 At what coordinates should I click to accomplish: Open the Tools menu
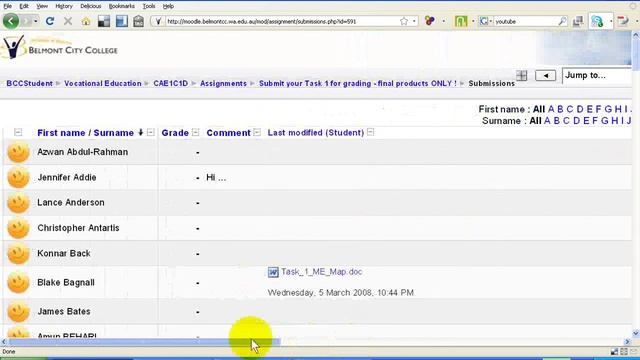[x=149, y=6]
